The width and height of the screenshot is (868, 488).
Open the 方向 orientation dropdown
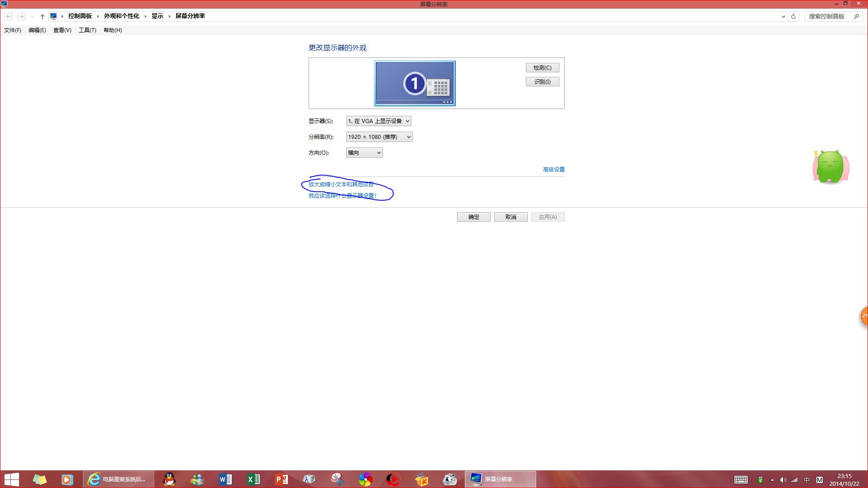pyautogui.click(x=364, y=152)
